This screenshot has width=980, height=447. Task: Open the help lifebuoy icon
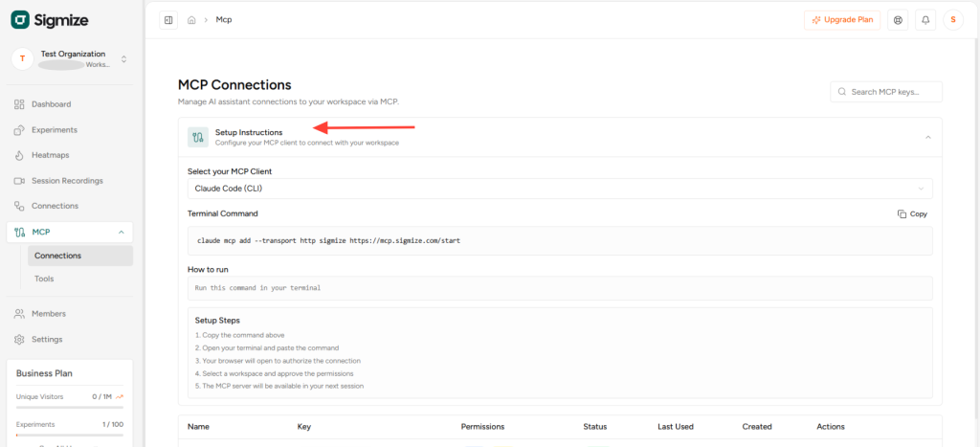click(x=898, y=20)
